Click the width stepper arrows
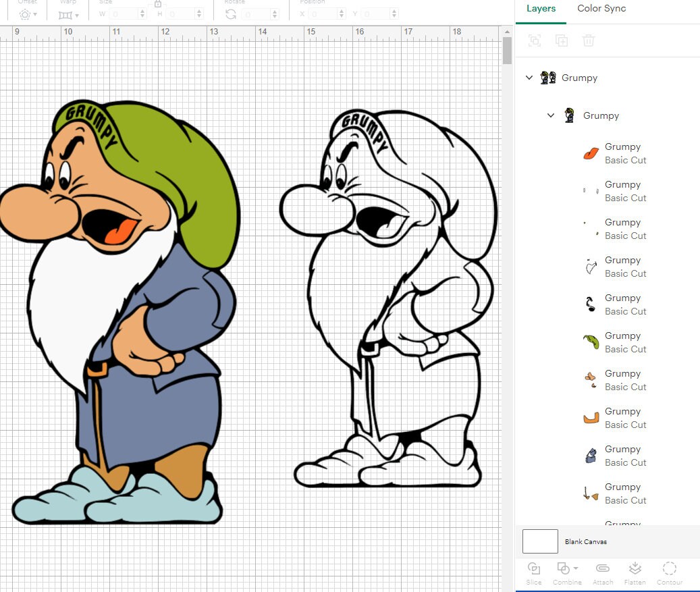The height and width of the screenshot is (592, 700). tap(142, 14)
